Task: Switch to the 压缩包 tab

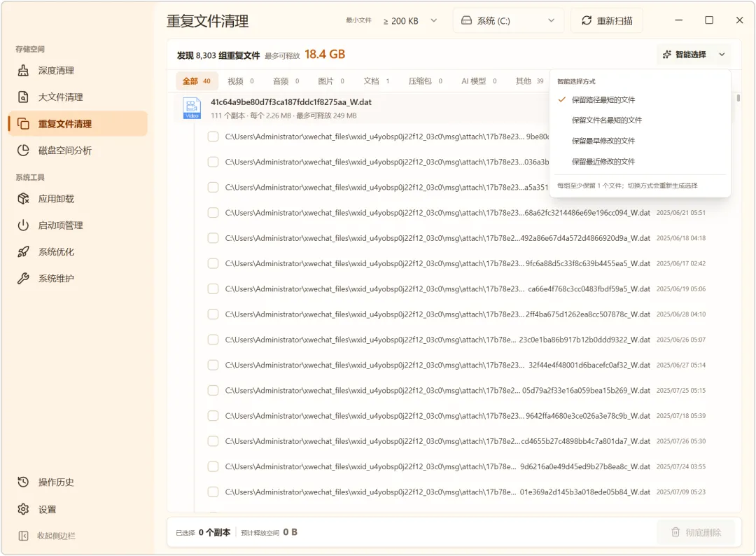Action: (426, 81)
